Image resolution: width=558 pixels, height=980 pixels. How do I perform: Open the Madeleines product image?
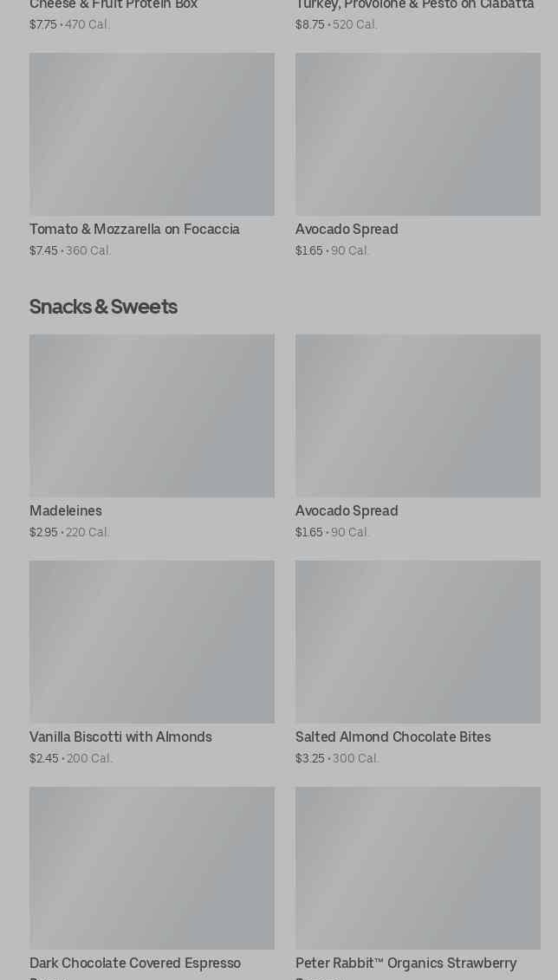click(152, 416)
